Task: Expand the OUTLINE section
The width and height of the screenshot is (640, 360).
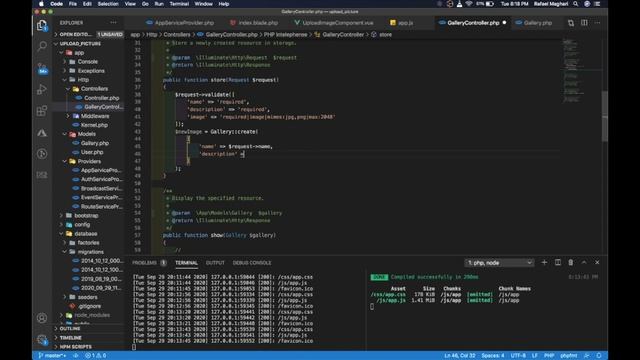Action: [70, 329]
